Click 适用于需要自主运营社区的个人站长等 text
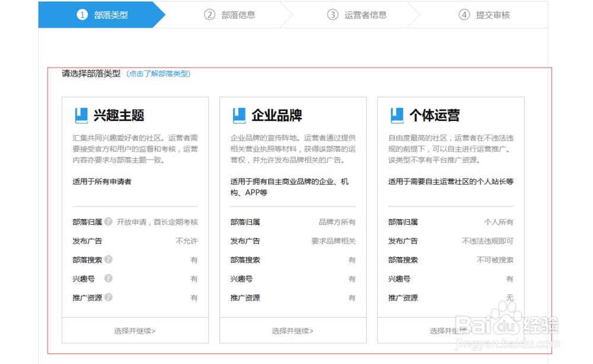Viewport: 593px width, 364px height. pos(451,181)
